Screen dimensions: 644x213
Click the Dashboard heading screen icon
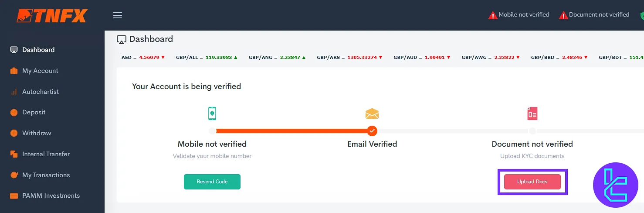(122, 40)
